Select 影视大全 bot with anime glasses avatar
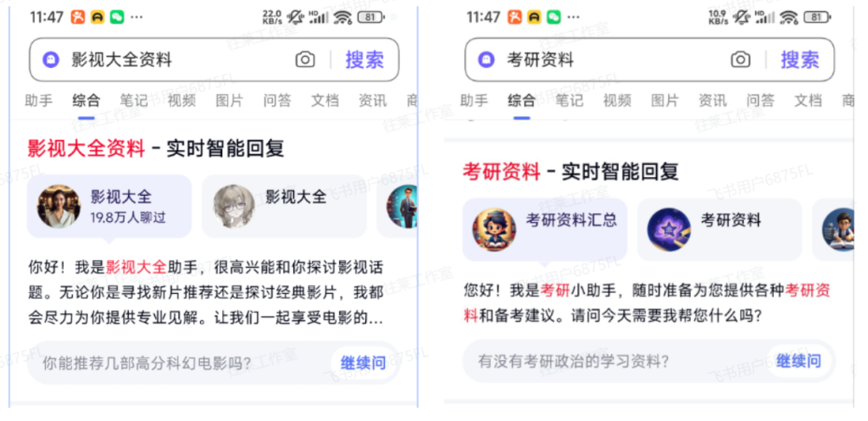 284,207
